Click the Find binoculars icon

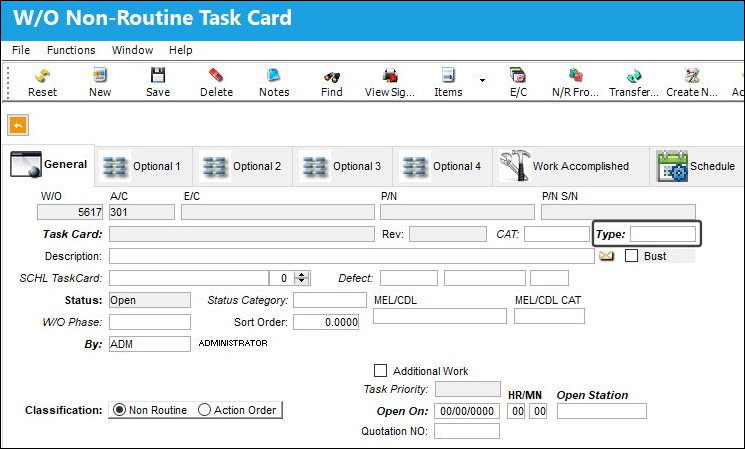click(x=332, y=76)
